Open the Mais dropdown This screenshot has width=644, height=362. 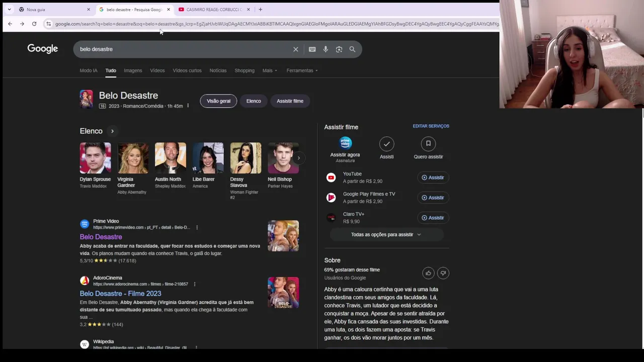pos(270,70)
